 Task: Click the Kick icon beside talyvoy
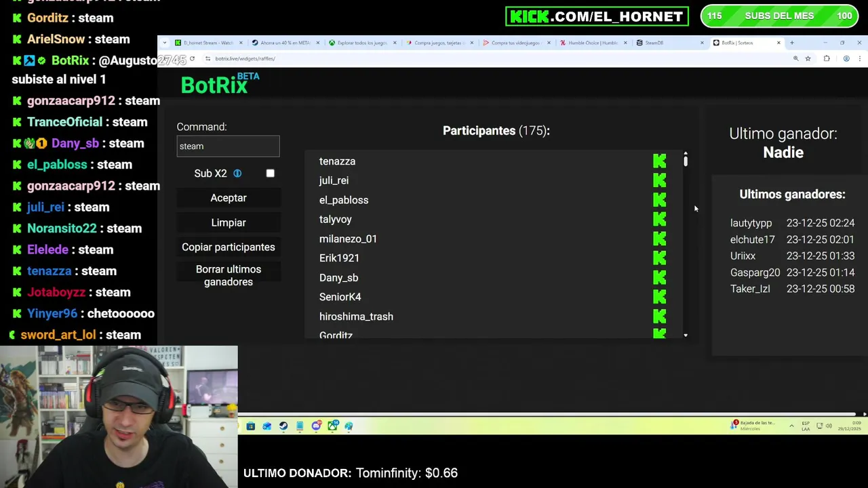(x=660, y=220)
